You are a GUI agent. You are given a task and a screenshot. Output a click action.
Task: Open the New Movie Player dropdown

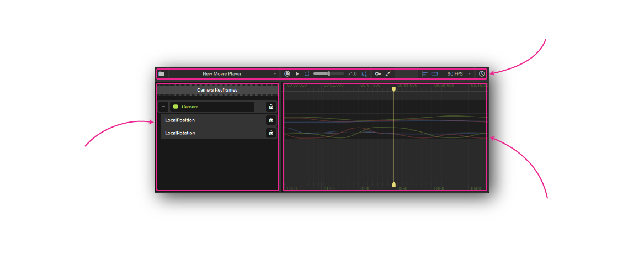[x=223, y=73]
